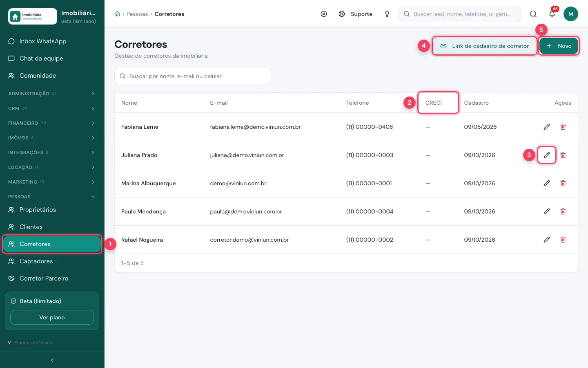This screenshot has width=588, height=368.
Task: Expand the Marketing section
Action: pyautogui.click(x=52, y=182)
